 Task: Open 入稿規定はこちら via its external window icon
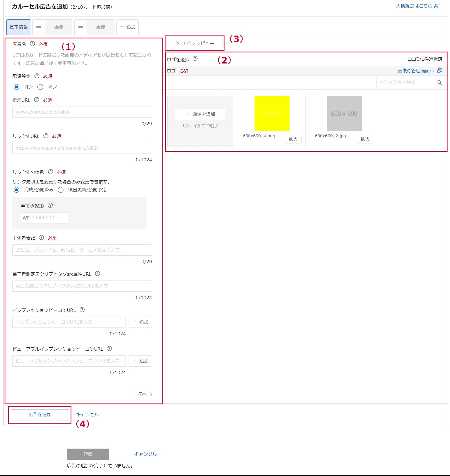[x=437, y=6]
